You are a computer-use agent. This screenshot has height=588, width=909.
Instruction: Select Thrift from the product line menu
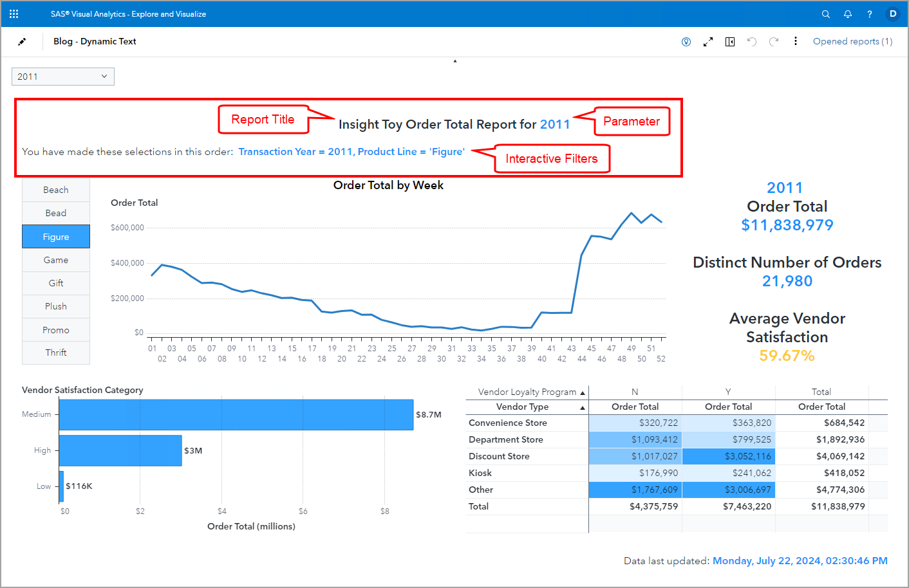click(x=55, y=353)
